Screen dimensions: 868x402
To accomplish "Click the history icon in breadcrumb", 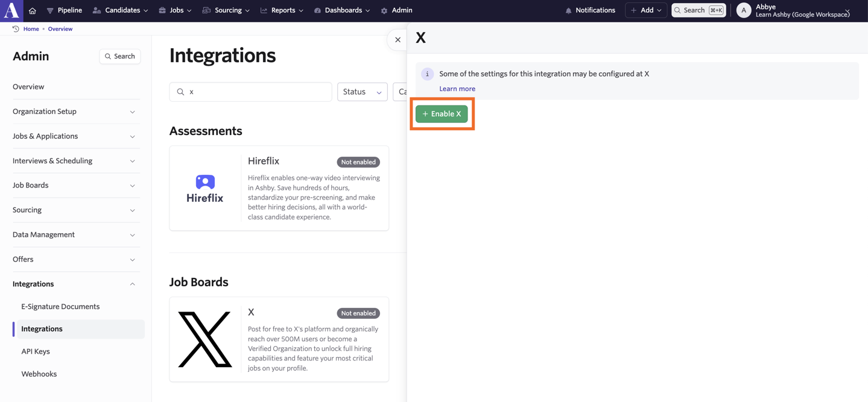I will (16, 29).
